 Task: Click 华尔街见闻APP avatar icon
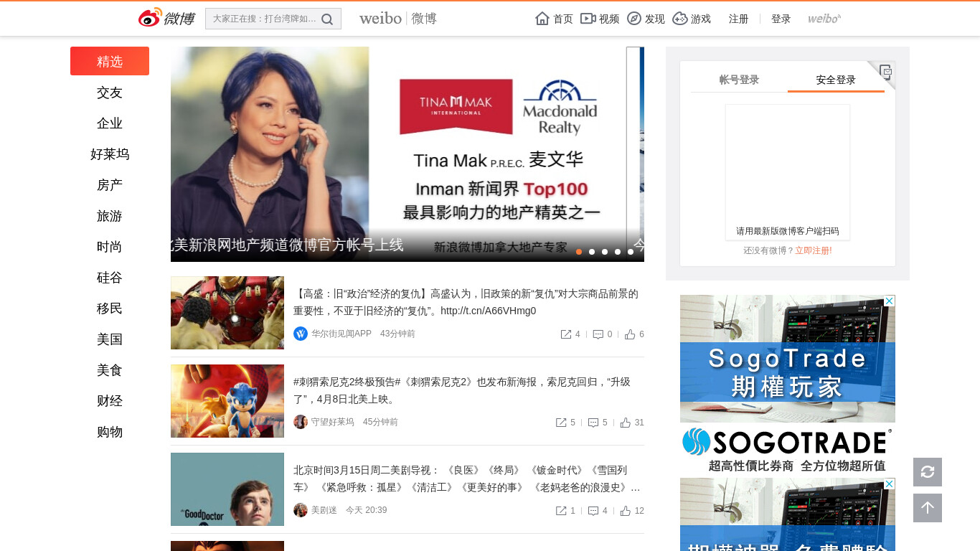pyautogui.click(x=301, y=334)
